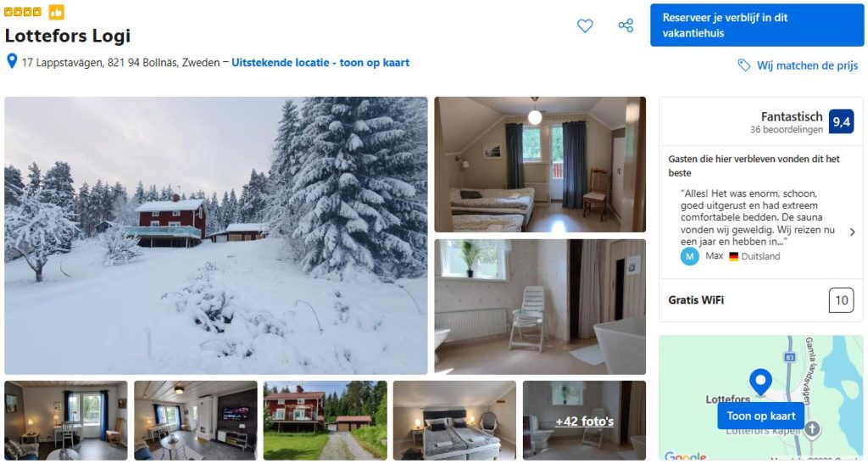Open the summer red house thumbnail
This screenshot has width=868, height=464.
point(325,420)
